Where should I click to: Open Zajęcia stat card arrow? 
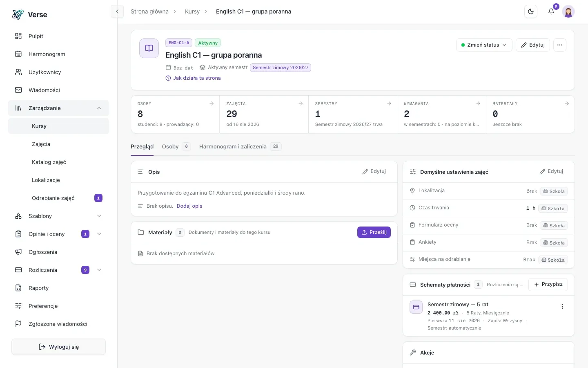pos(301,103)
